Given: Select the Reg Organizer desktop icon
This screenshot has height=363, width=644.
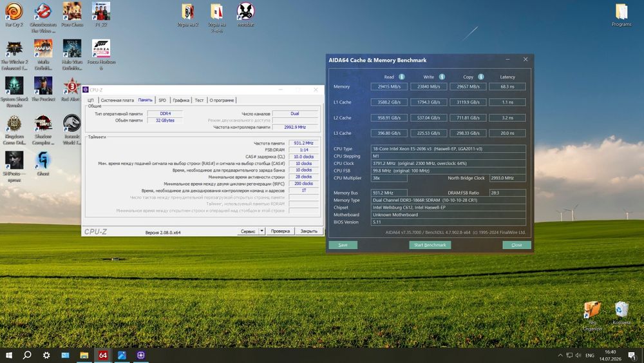Looking at the screenshot, I should (592, 316).
